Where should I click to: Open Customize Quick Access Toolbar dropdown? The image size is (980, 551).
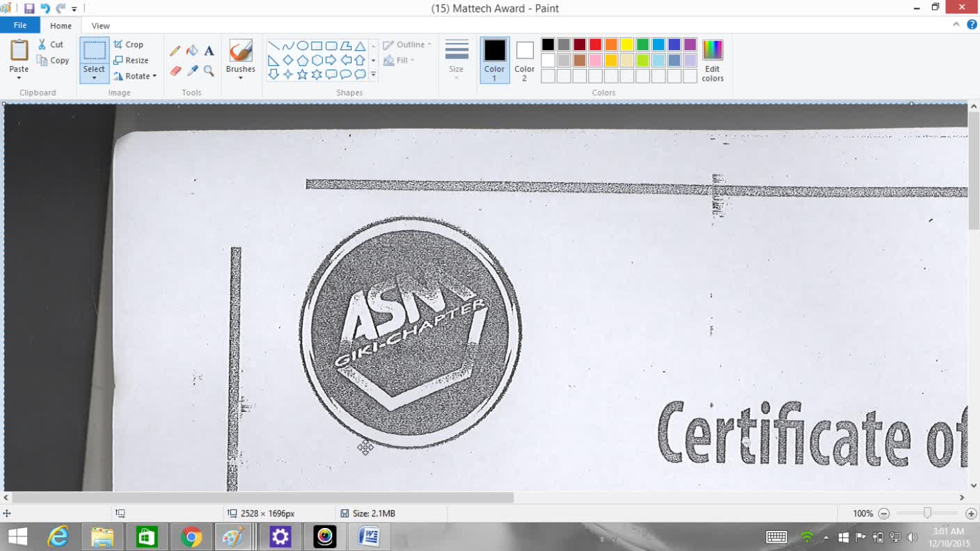click(x=74, y=9)
